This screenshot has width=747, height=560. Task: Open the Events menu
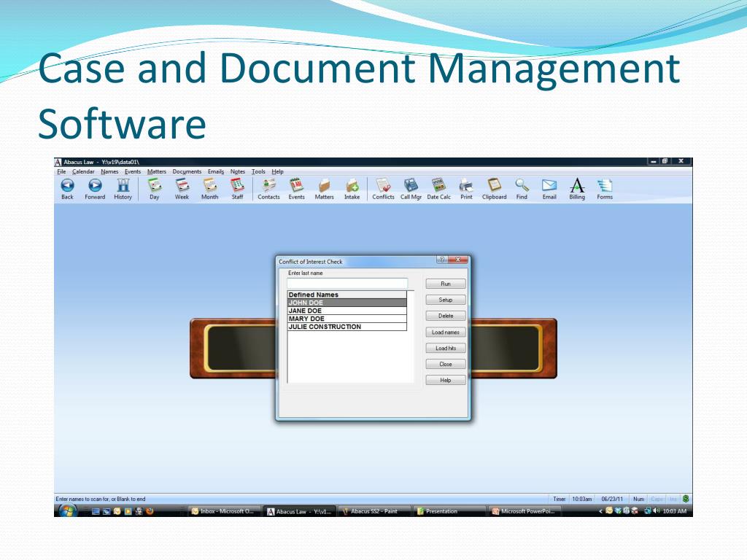pos(133,171)
